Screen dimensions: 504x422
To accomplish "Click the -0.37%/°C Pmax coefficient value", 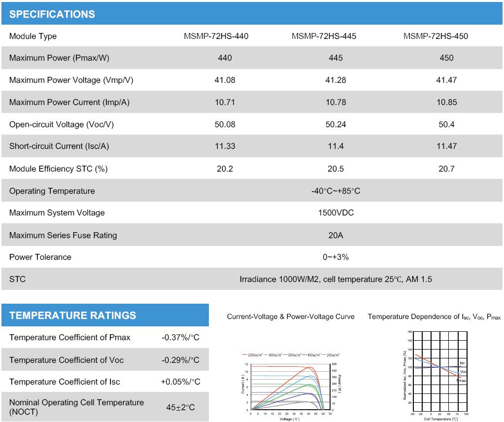I will 180,338.
